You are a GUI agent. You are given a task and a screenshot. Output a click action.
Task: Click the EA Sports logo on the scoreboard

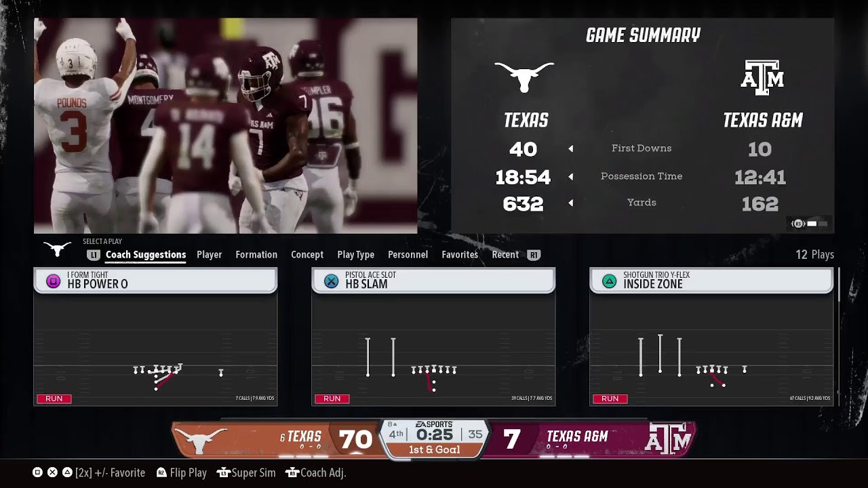pyautogui.click(x=434, y=425)
